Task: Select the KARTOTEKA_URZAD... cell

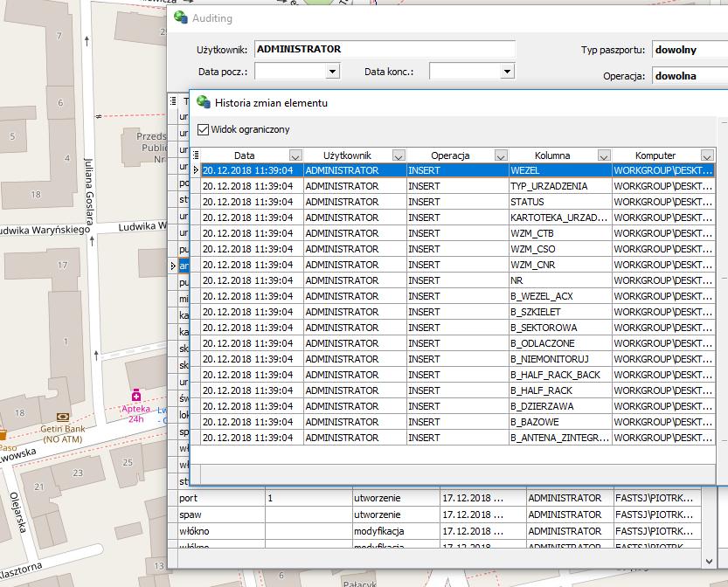Action: pos(560,218)
